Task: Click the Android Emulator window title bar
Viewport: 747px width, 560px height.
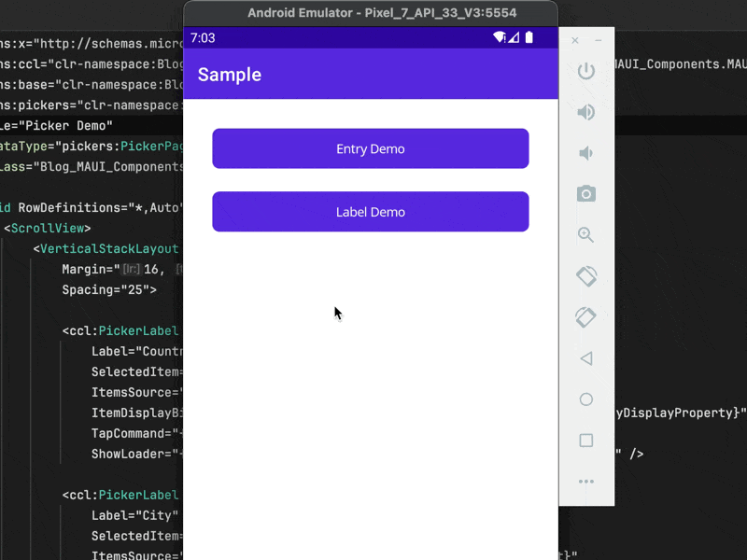Action: 371,13
